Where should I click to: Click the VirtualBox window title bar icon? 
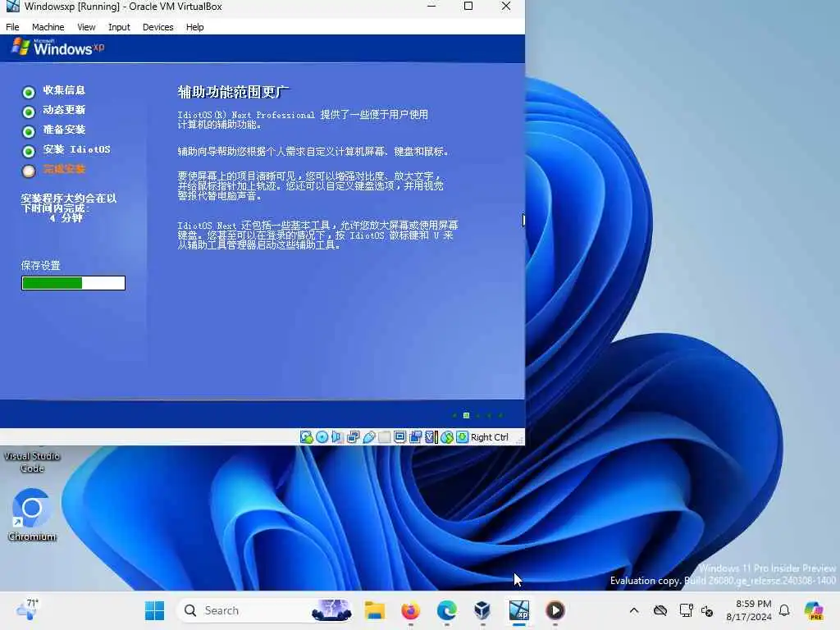click(12, 7)
